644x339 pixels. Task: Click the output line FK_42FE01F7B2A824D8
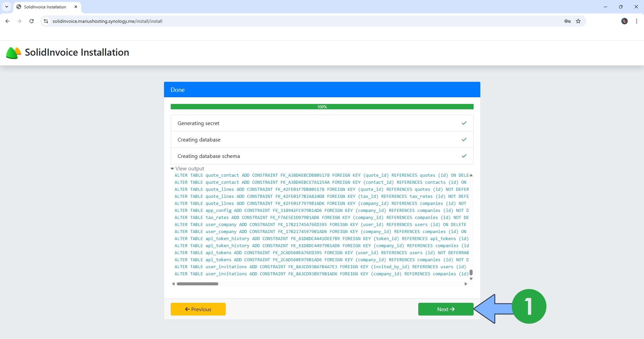pyautogui.click(x=322, y=196)
